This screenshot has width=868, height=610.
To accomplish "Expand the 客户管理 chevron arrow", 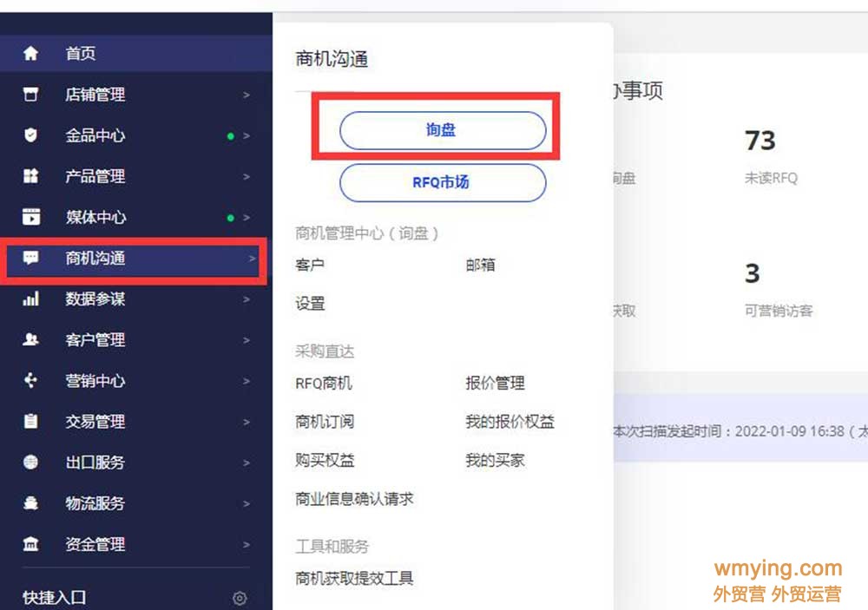I will [x=247, y=340].
